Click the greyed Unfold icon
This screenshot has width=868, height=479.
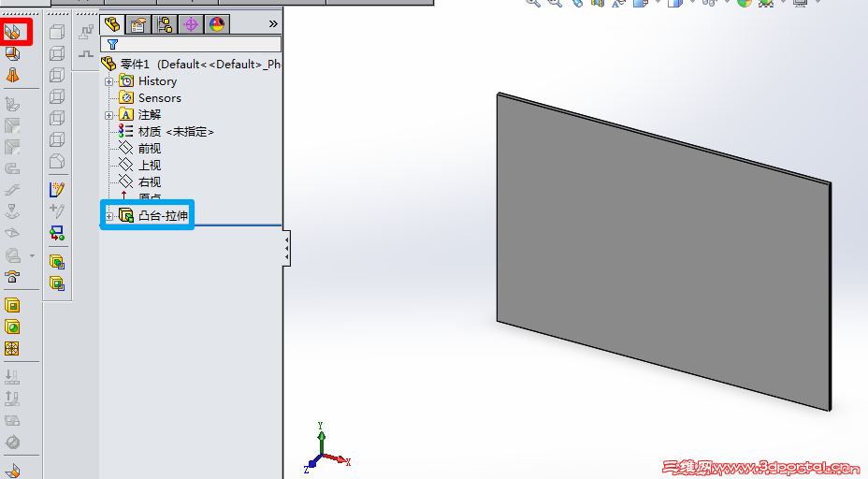(x=12, y=377)
